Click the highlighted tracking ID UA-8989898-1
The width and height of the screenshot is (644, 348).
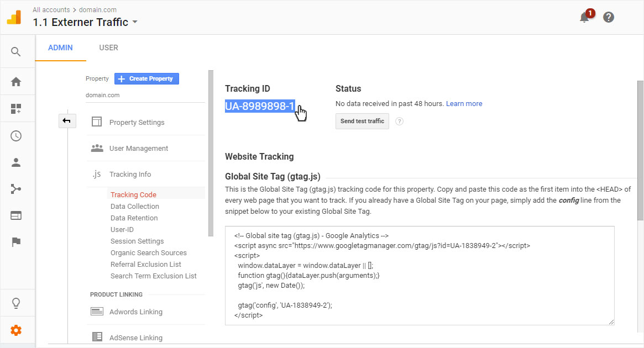point(260,106)
